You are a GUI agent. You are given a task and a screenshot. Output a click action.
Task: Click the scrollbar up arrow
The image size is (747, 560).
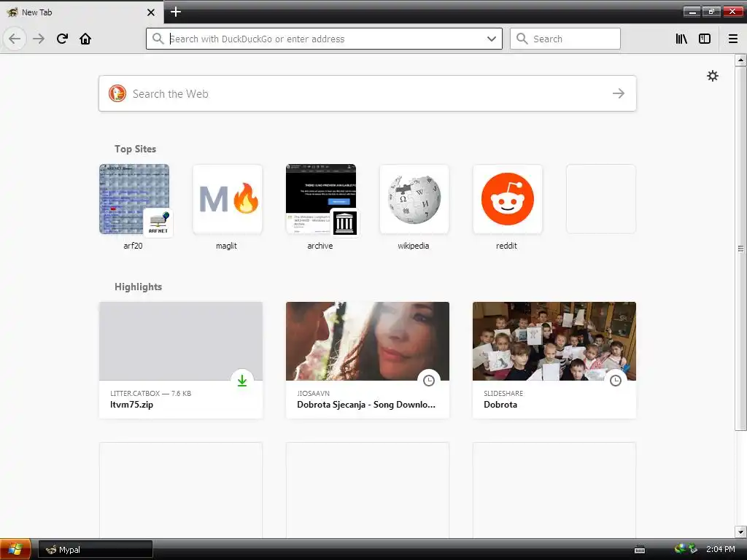[x=740, y=60]
